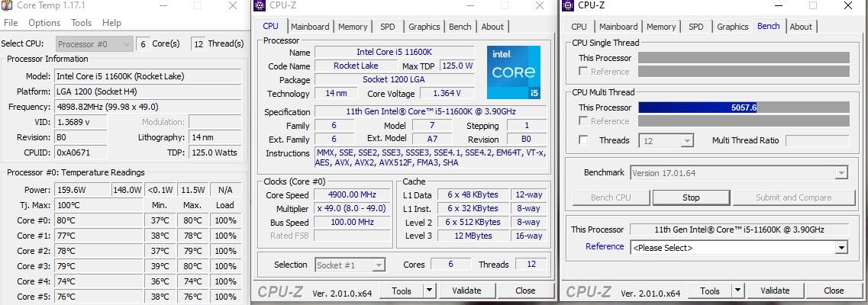Image resolution: width=868 pixels, height=305 pixels.
Task: Click the CPU Single Thread This Processor bar
Action: coord(744,57)
